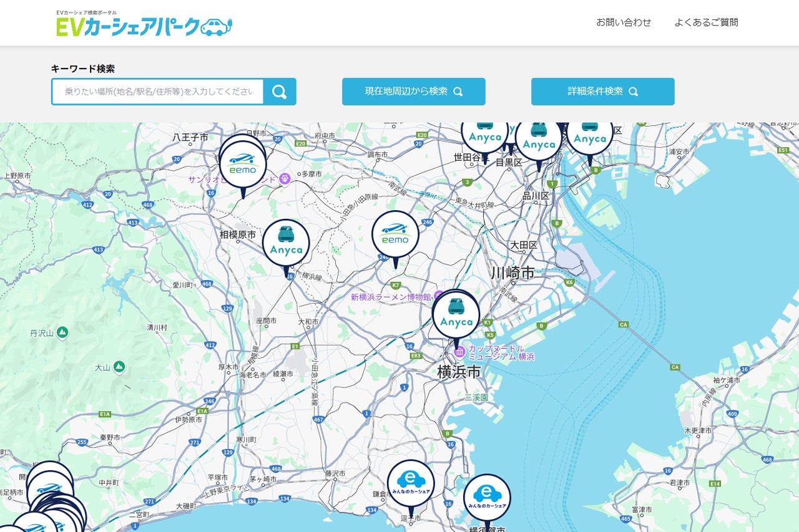The width and height of the screenshot is (799, 532).
Task: Click the 座間市 map label
Action: click(266, 321)
